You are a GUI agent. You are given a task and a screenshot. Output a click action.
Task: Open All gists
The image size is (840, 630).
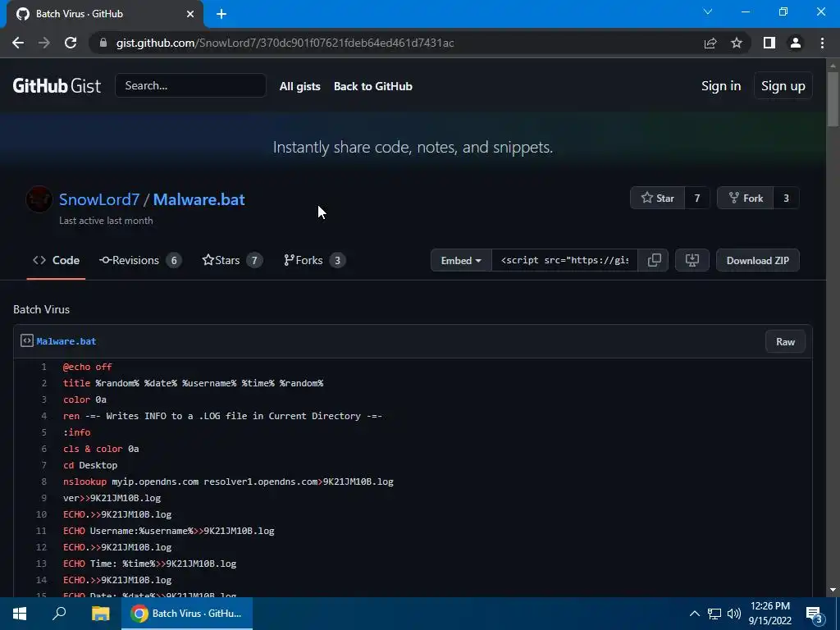300,86
